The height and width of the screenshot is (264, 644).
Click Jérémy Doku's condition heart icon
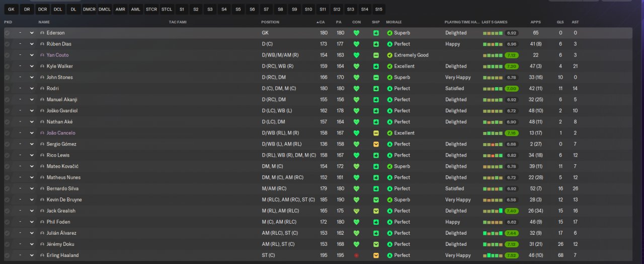(357, 244)
